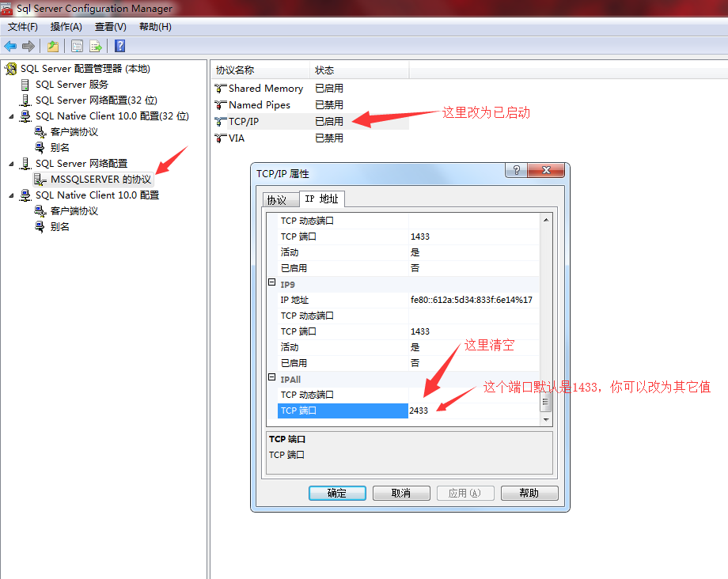Select the Named Pipes protocol row
Screen dimensions: 728x579
coord(311,105)
